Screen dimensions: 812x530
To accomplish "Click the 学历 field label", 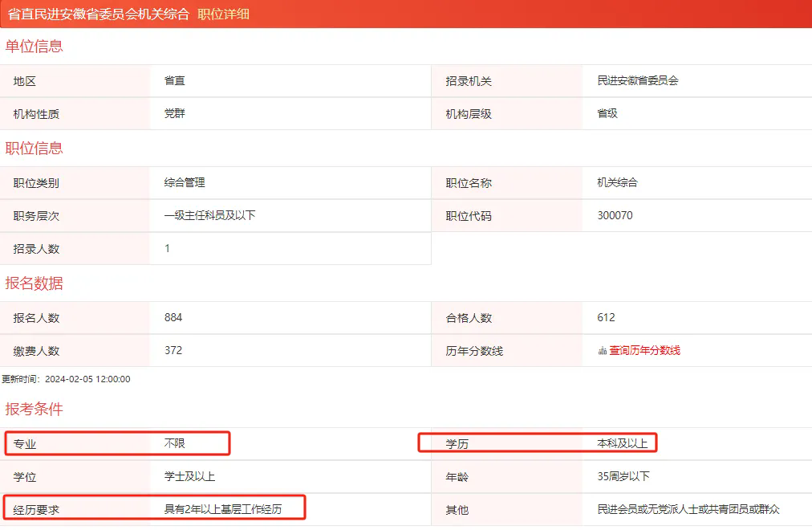I will (457, 445).
